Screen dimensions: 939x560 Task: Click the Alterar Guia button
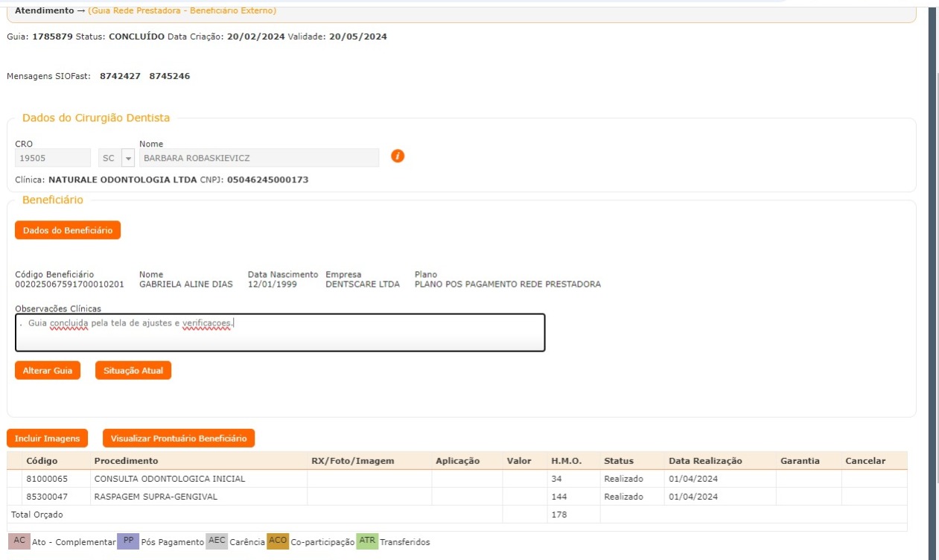coord(48,370)
